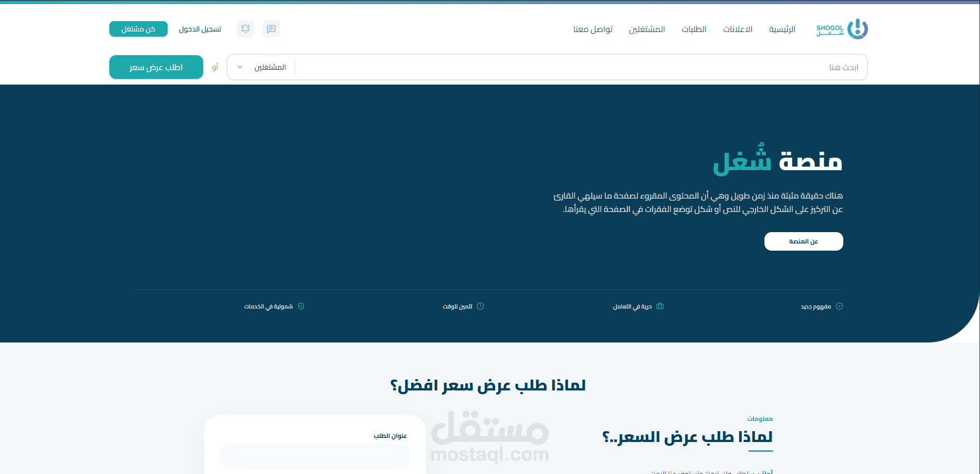Select the تأمين للوقت feature text
Image resolution: width=980 pixels, height=474 pixels.
click(458, 306)
